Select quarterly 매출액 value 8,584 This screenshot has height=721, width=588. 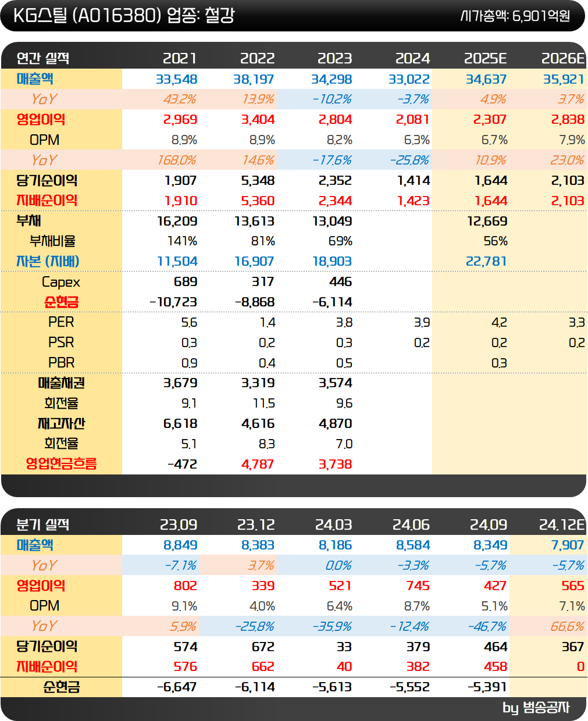(x=413, y=545)
